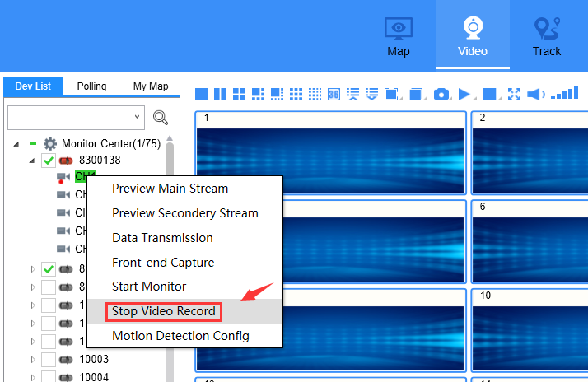The width and height of the screenshot is (588, 382).
Task: Click the stop video square icon
Action: point(490,94)
